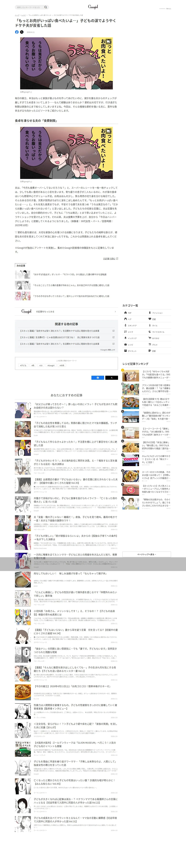The height and width of the screenshot is (868, 186).
Task: Click the ファッション dress icon
Action: click(150, 313)
